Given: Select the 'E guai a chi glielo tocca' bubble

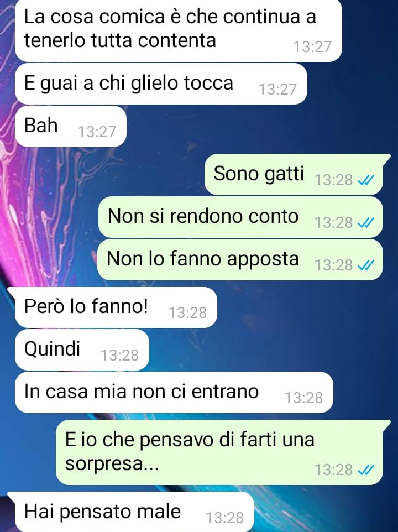Looking at the screenshot, I should click(x=161, y=84).
